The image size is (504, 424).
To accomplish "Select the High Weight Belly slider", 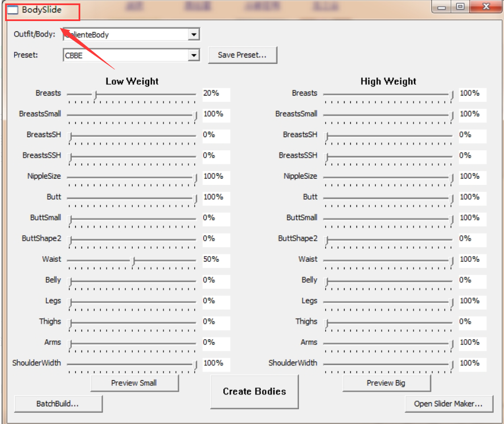I will (388, 283).
